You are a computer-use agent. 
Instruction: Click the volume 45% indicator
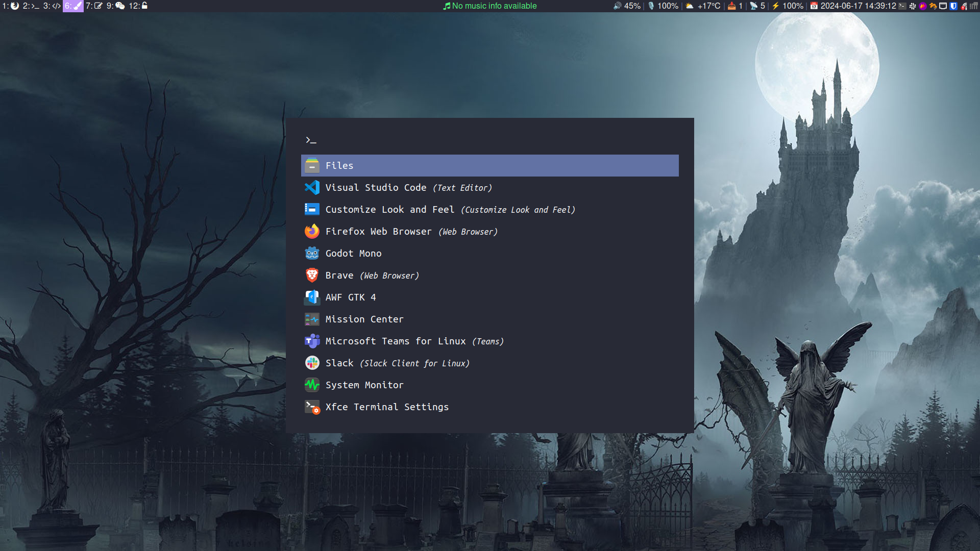point(627,6)
